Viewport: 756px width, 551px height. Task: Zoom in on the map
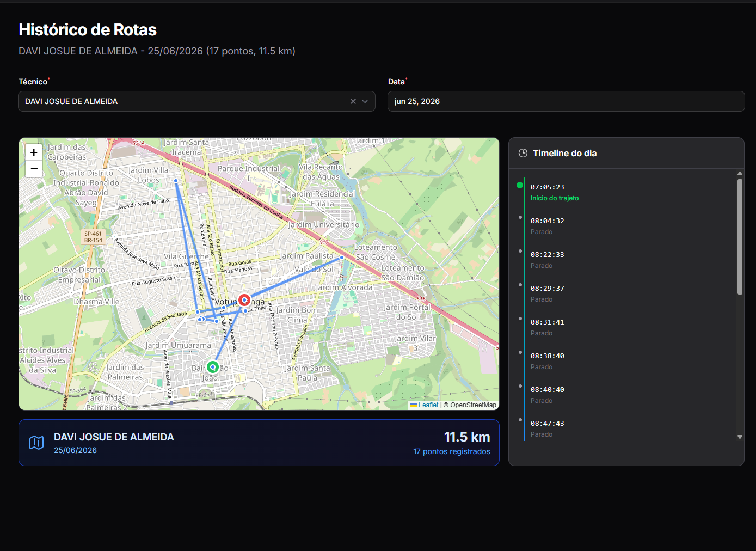[x=34, y=152]
